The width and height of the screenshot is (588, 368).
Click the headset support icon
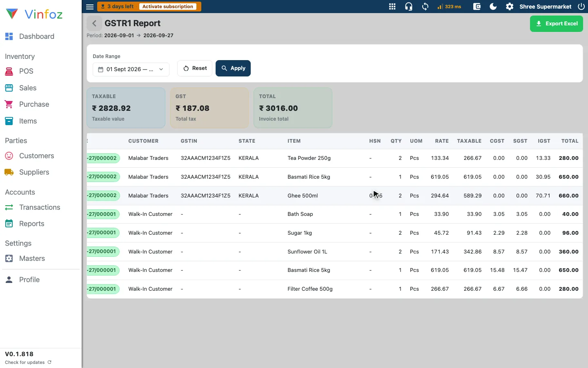(x=409, y=7)
